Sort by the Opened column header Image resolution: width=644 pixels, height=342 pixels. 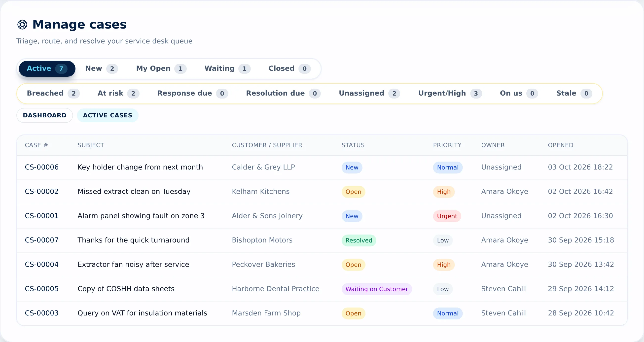coord(561,145)
